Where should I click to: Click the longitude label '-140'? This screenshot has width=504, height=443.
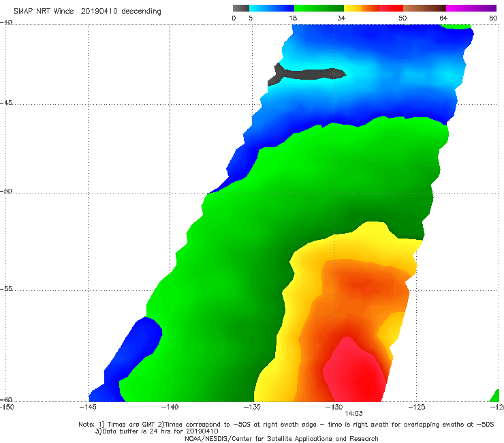(x=170, y=407)
